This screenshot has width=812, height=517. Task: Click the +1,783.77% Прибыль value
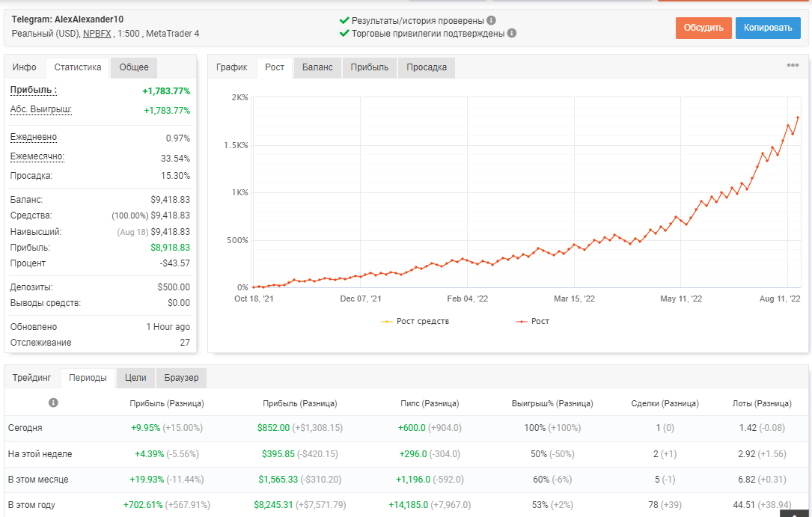166,91
